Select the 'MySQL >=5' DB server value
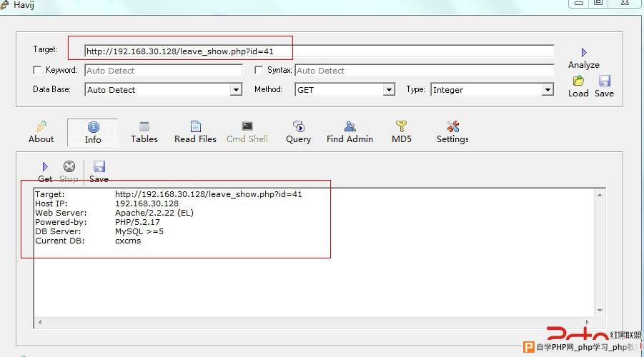Image resolution: width=644 pixels, height=357 pixels. [139, 231]
